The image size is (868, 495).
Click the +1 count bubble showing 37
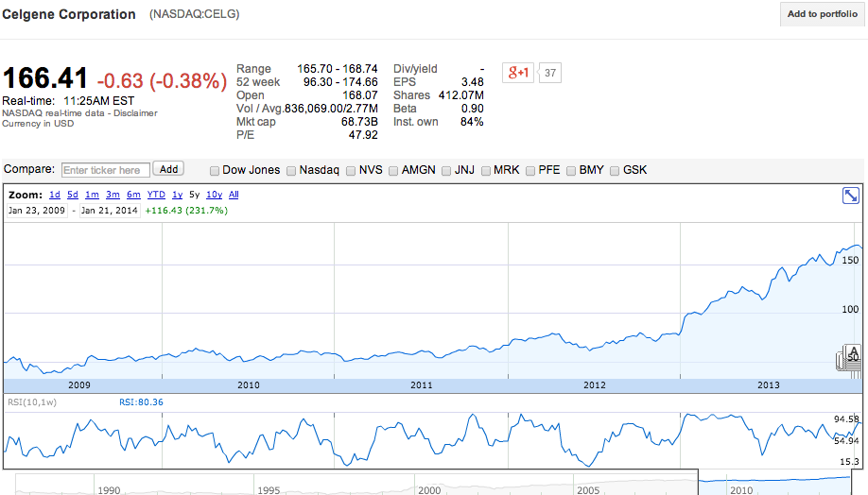click(x=549, y=73)
